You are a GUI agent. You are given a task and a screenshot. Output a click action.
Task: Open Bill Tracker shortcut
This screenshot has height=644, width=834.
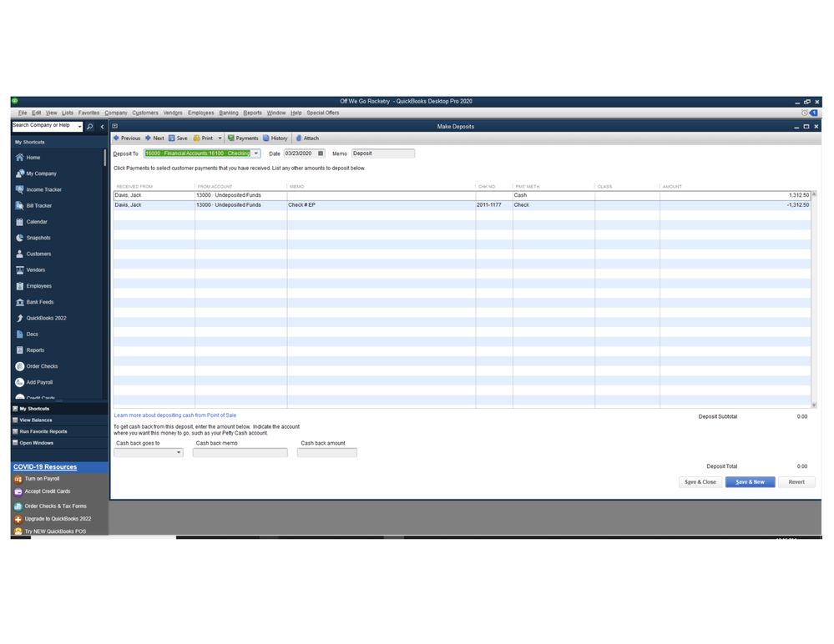point(33,206)
